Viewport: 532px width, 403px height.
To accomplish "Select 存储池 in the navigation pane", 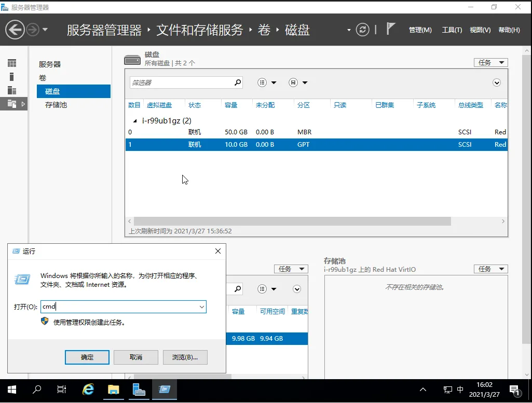I will coord(56,105).
